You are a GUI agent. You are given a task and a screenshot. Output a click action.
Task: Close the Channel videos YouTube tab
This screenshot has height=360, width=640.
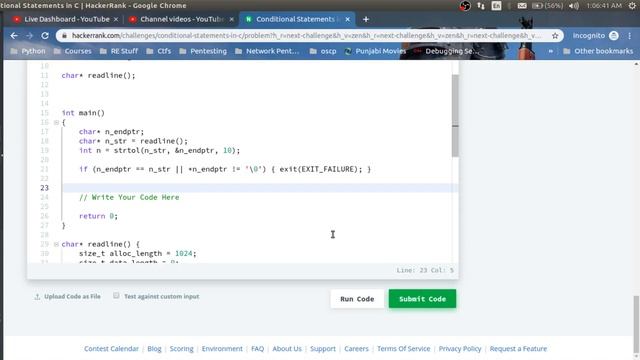(x=231, y=19)
